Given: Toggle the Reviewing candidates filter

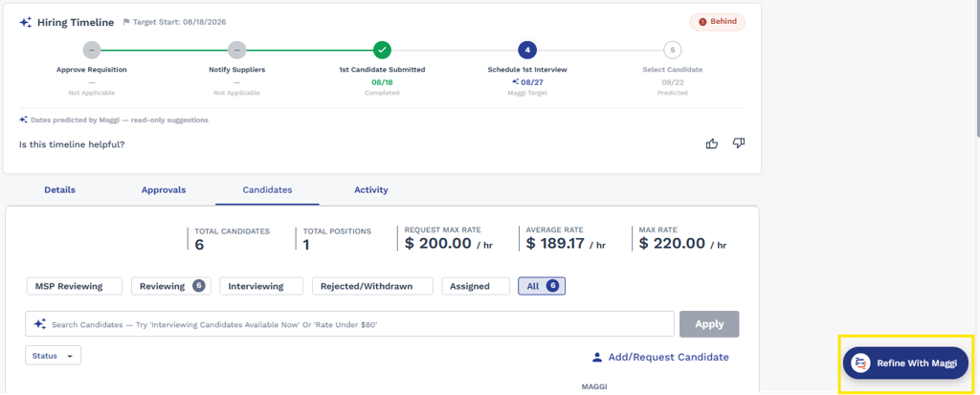Looking at the screenshot, I should (170, 286).
